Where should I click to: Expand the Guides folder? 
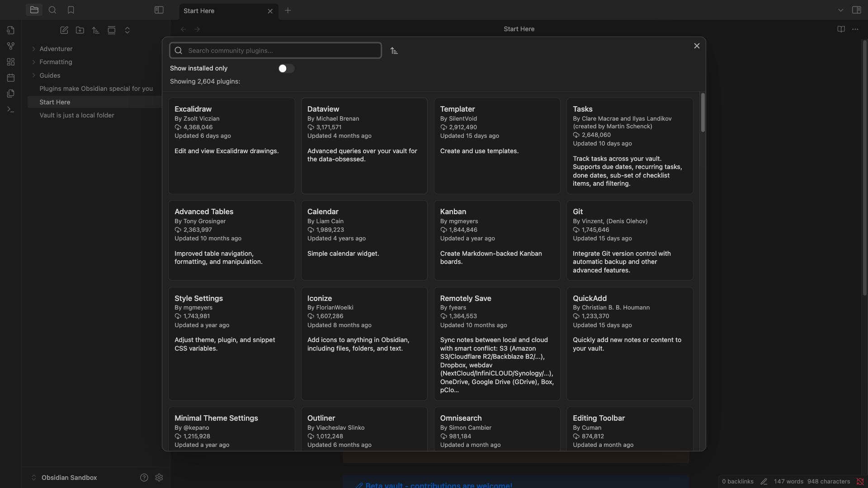[49, 75]
